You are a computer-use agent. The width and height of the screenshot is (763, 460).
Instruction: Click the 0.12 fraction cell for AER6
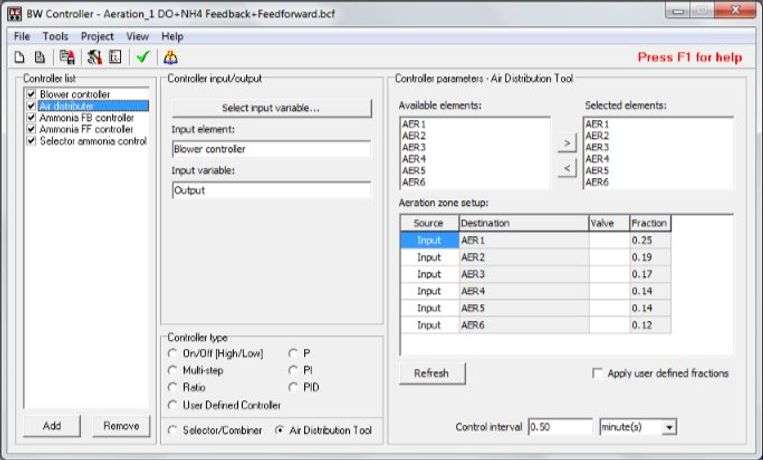(x=650, y=325)
